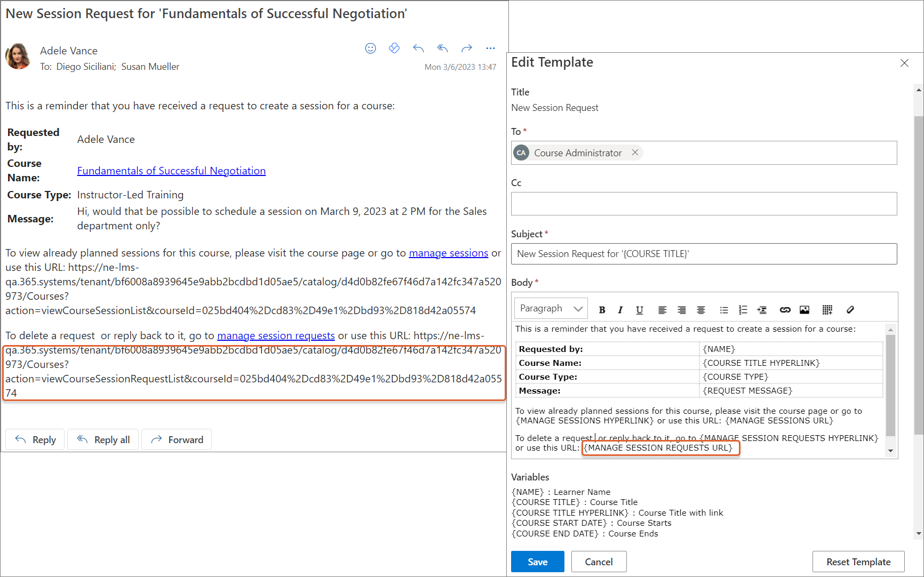
Task: Click the emoji reaction smiley icon
Action: tap(370, 49)
